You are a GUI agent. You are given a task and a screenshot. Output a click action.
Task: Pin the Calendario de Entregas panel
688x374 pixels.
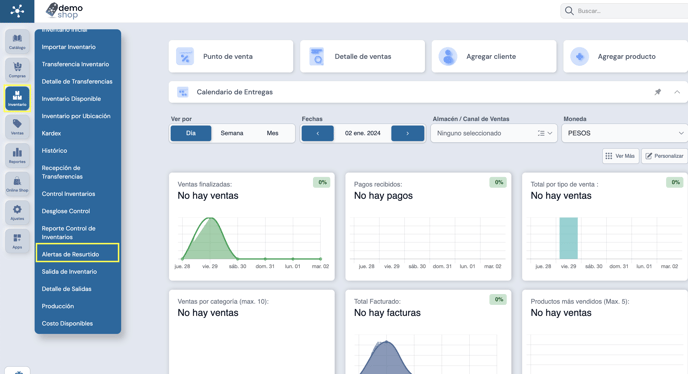point(658,92)
